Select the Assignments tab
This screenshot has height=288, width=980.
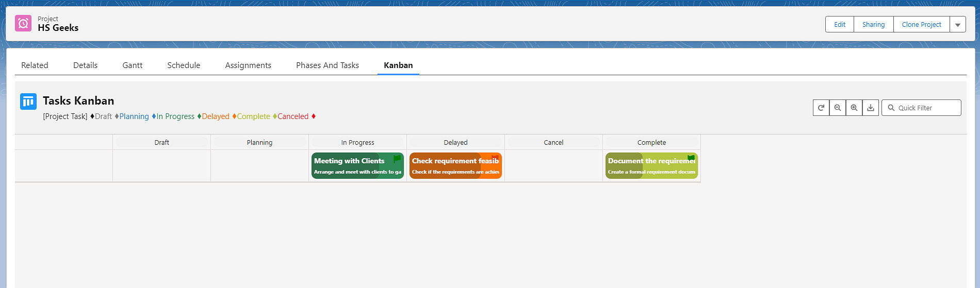[248, 65]
